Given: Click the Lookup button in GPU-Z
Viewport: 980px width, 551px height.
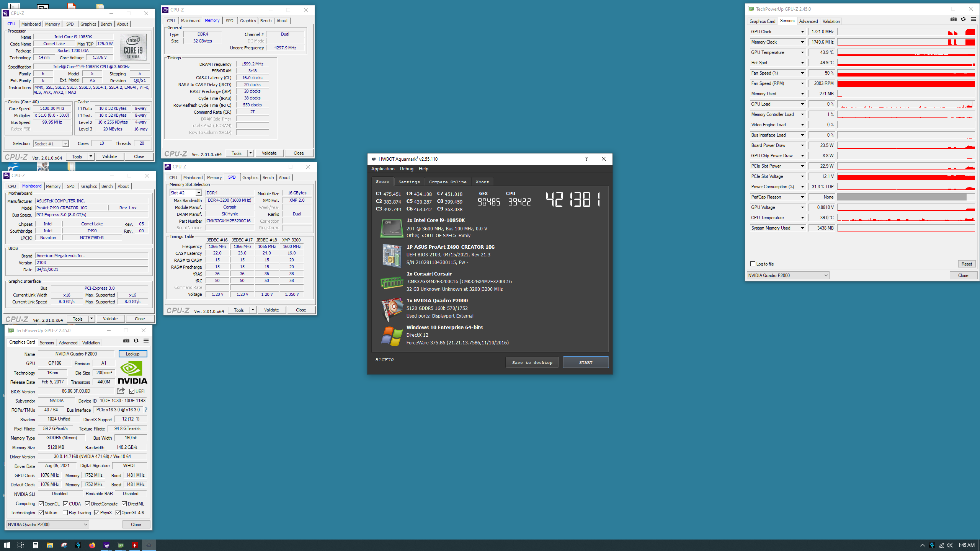Looking at the screenshot, I should click(x=132, y=354).
